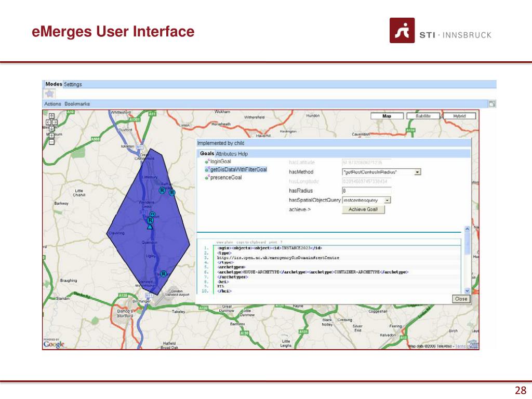The width and height of the screenshot is (532, 399).
Task: Pan the map down with arrow button
Action: pyautogui.click(x=51, y=128)
